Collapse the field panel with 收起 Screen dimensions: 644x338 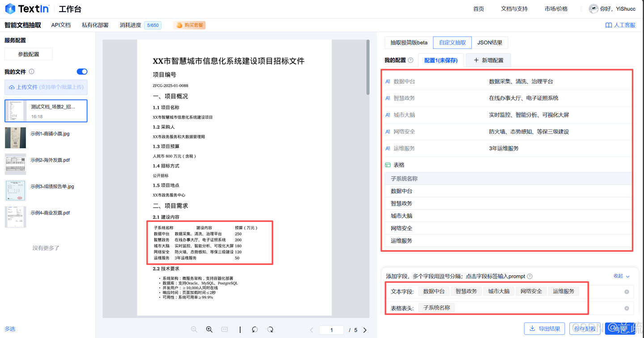[x=622, y=276]
